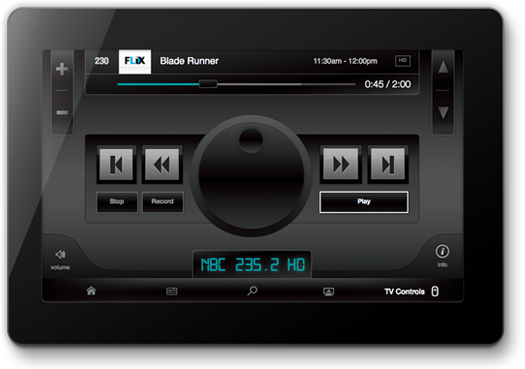
Task: Go channel up with the up arrow
Action: click(443, 67)
